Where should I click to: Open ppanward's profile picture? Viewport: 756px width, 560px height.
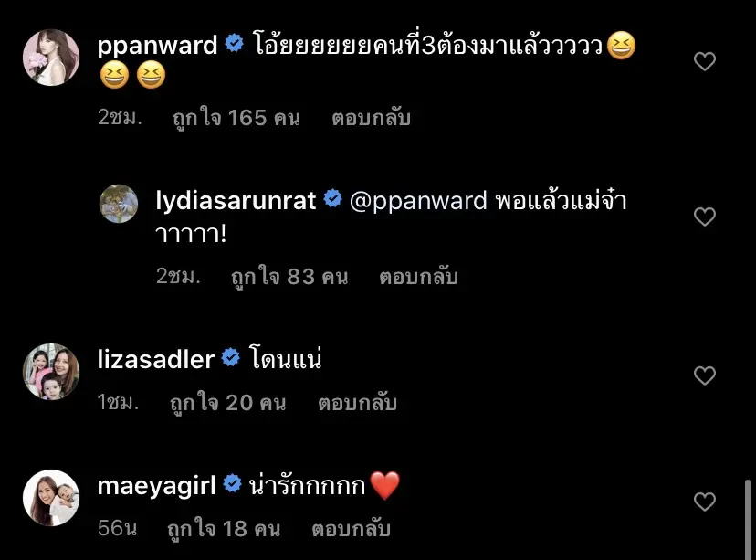tap(51, 58)
